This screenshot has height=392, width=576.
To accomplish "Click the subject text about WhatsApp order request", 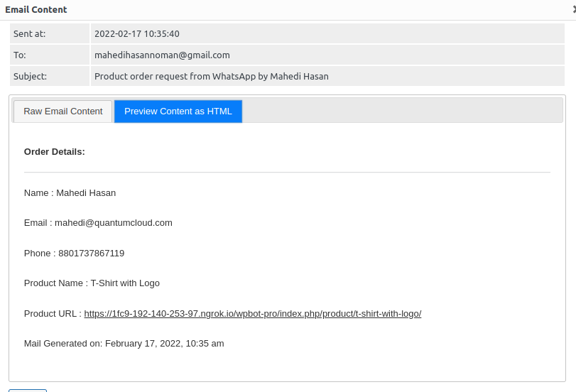I will coord(212,76).
